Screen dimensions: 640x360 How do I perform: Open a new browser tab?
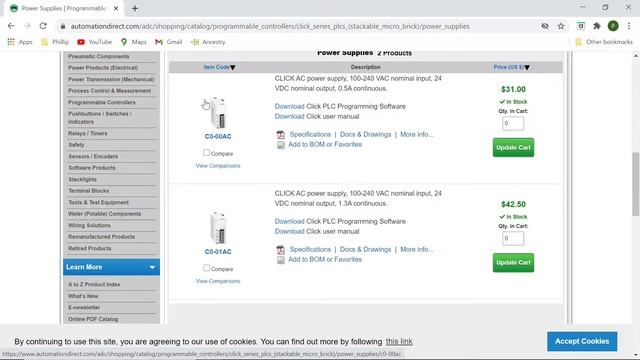[x=135, y=8]
